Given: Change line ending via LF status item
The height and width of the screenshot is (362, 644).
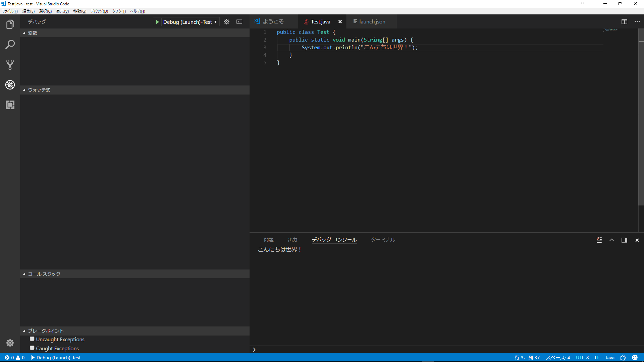Looking at the screenshot, I should click(x=597, y=358).
